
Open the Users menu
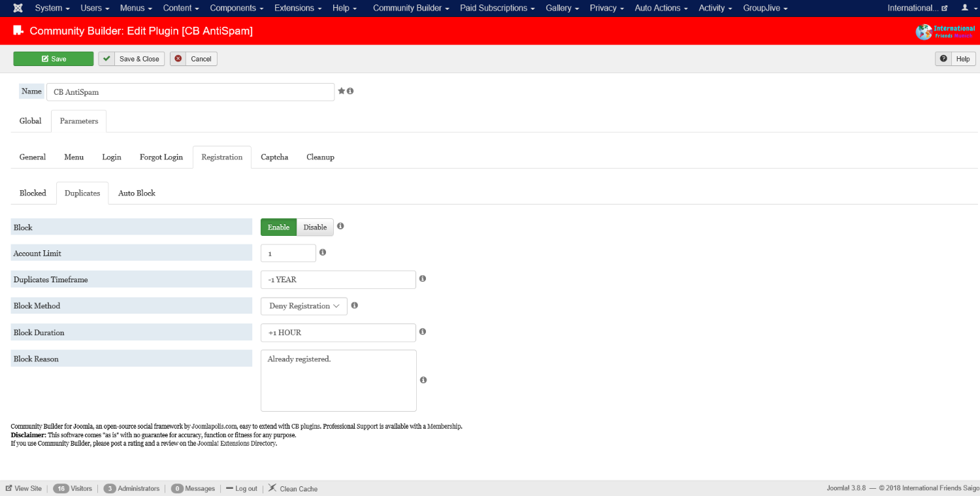(x=95, y=8)
